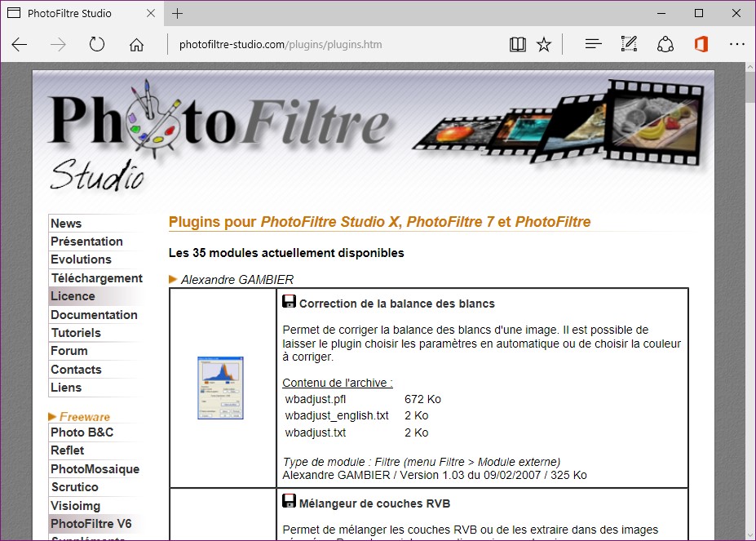Close the PhotoFiltre Studio tab
The width and height of the screenshot is (756, 541).
click(151, 14)
